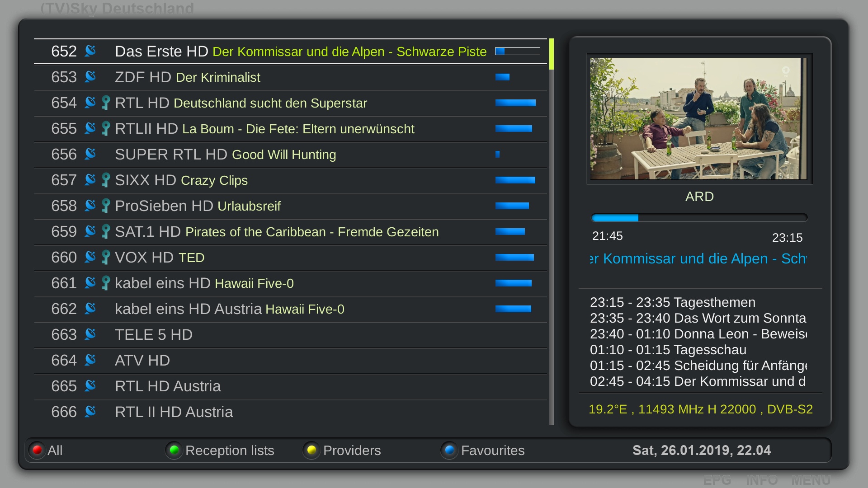Click the satellite icon on the ZDF HD row
This screenshot has height=488, width=868.
(90, 76)
